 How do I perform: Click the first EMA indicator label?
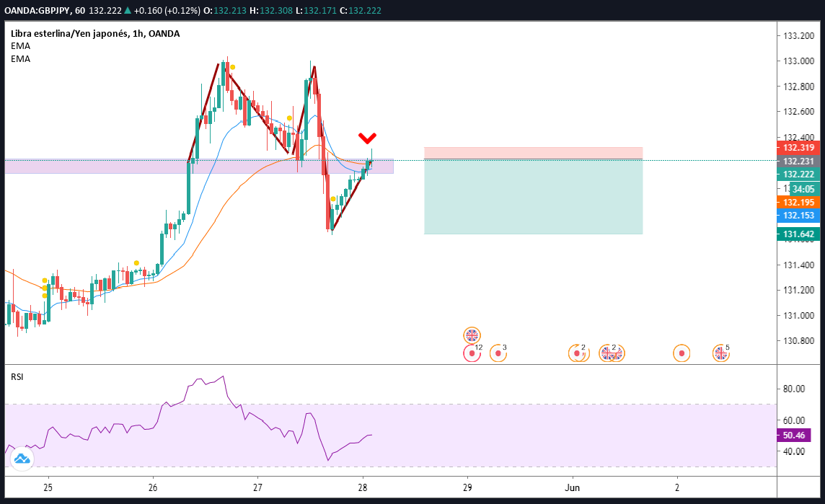(x=20, y=46)
